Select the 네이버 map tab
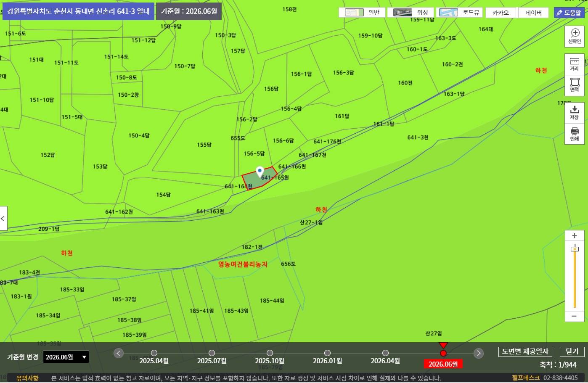This screenshot has width=588, height=383. pos(533,13)
